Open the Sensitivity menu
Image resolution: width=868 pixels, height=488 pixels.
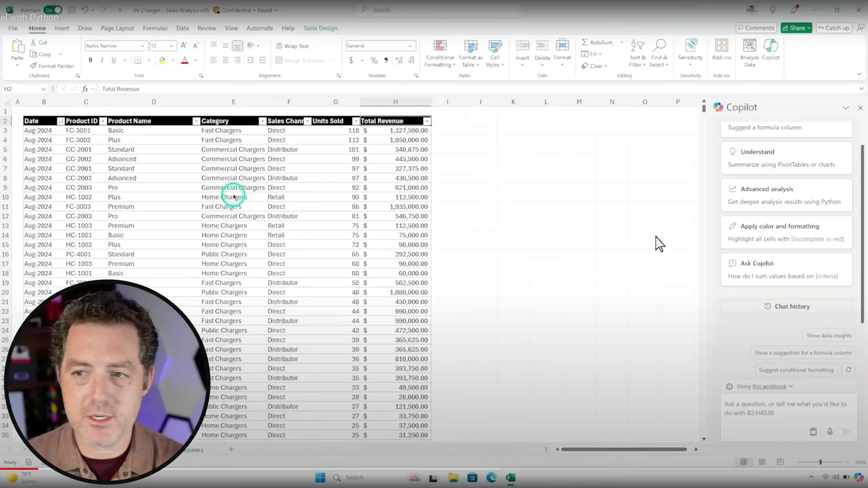pos(690,54)
